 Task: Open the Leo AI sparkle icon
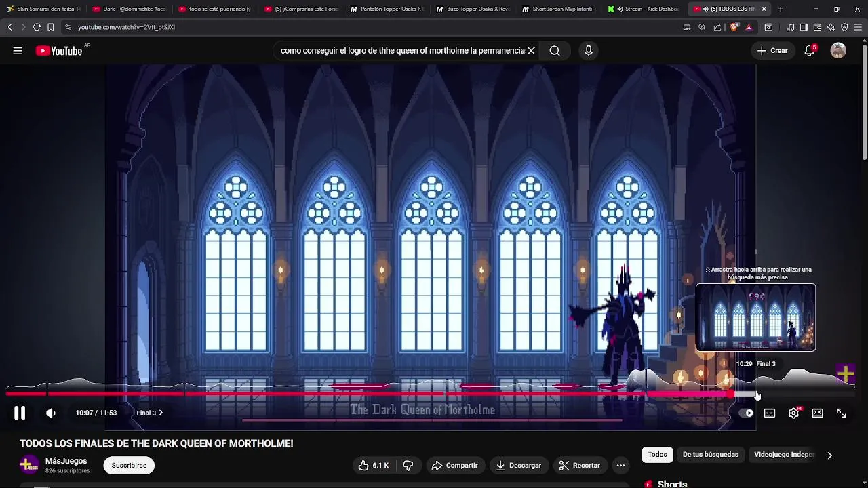pos(831,27)
